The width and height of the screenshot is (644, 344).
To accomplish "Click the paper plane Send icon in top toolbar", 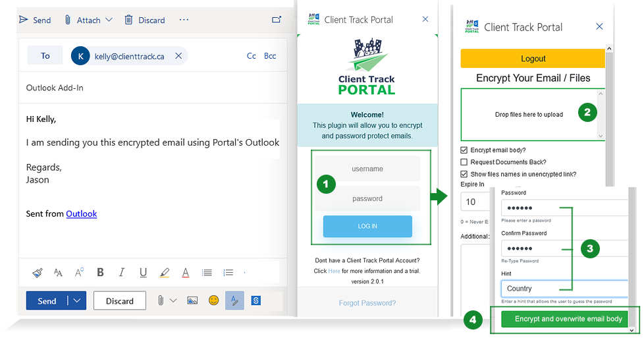I will 24,20.
